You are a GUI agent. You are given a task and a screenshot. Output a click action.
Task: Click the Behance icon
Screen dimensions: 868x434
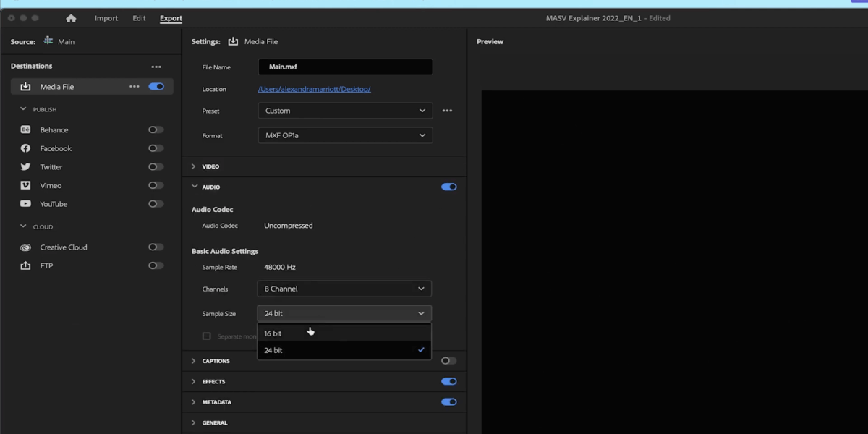pos(25,130)
